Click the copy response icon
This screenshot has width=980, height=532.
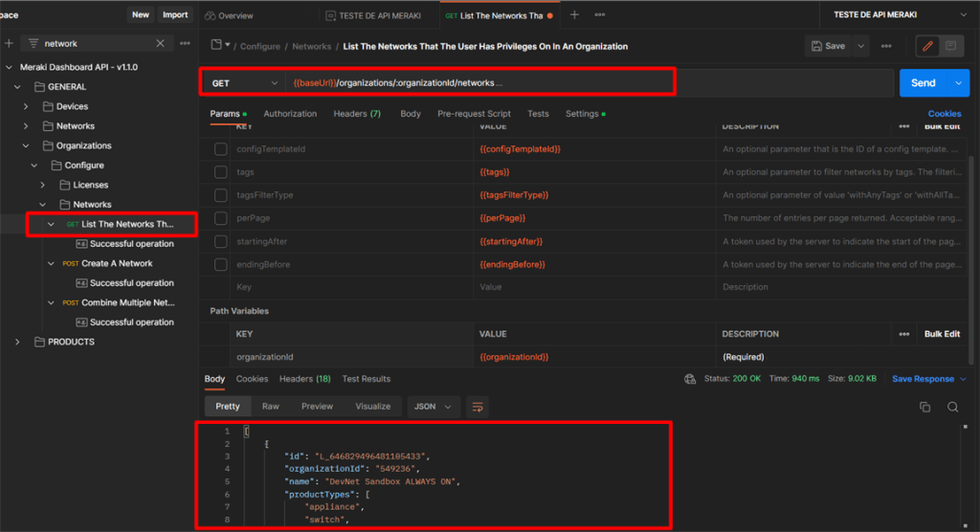[x=924, y=407]
